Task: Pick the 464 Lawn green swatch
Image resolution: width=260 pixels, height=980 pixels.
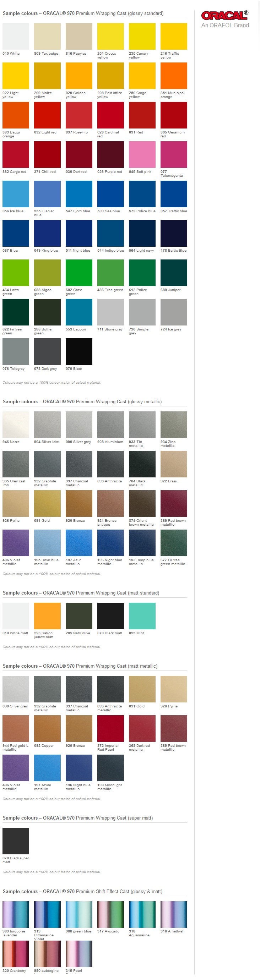Action: [16, 273]
